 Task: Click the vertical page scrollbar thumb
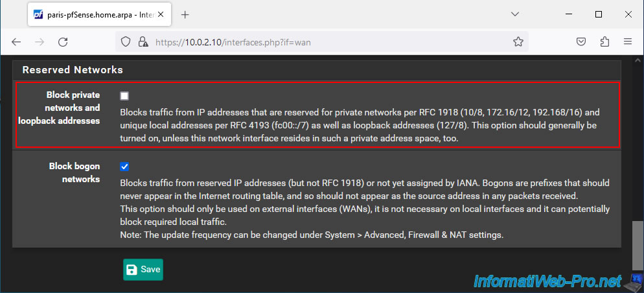tap(637, 245)
